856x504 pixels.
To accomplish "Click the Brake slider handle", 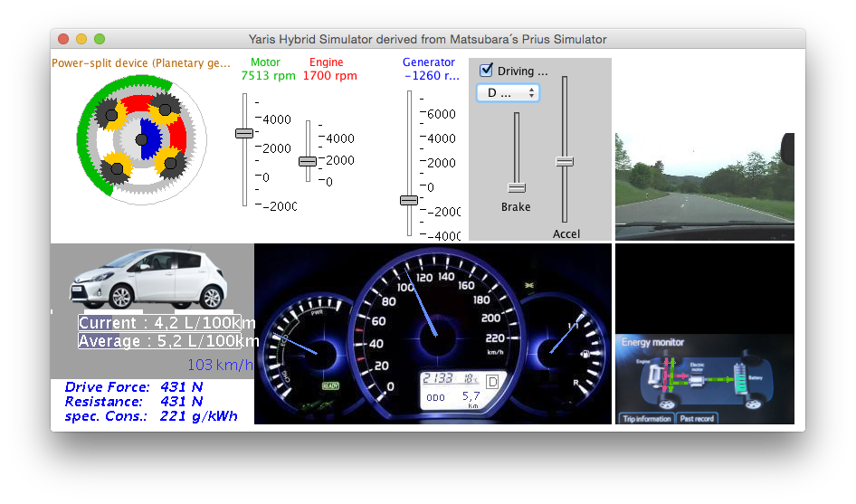I will point(517,188).
